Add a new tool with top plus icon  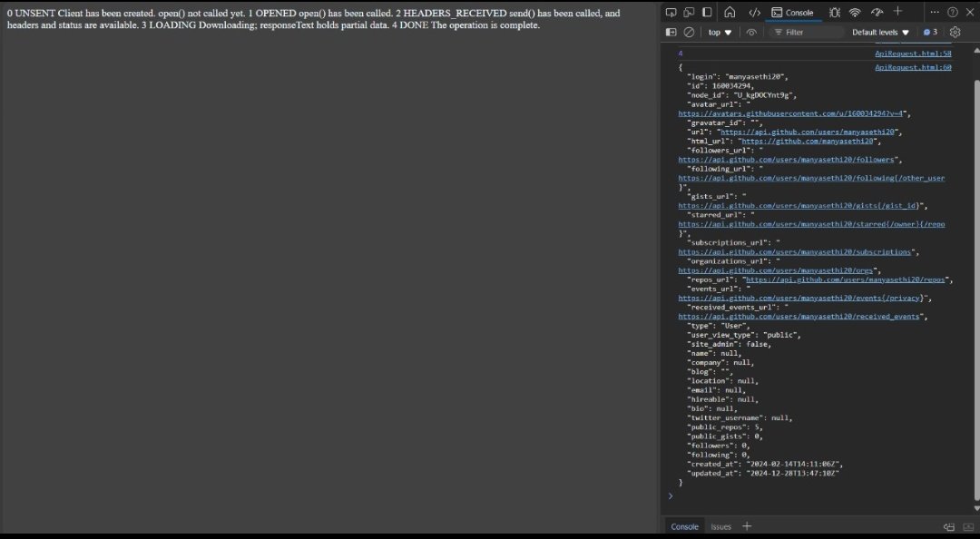coord(898,11)
